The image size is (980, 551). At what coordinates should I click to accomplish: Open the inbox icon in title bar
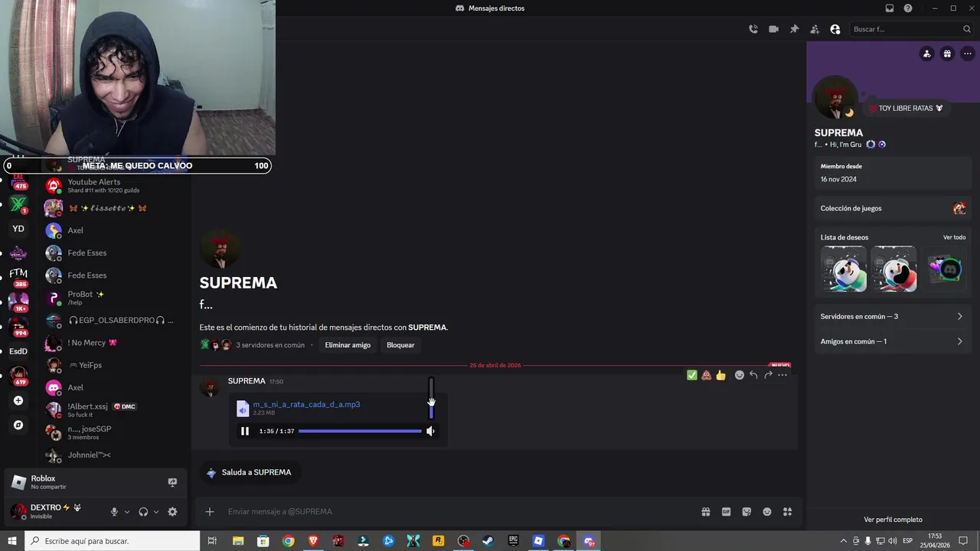pos(890,8)
